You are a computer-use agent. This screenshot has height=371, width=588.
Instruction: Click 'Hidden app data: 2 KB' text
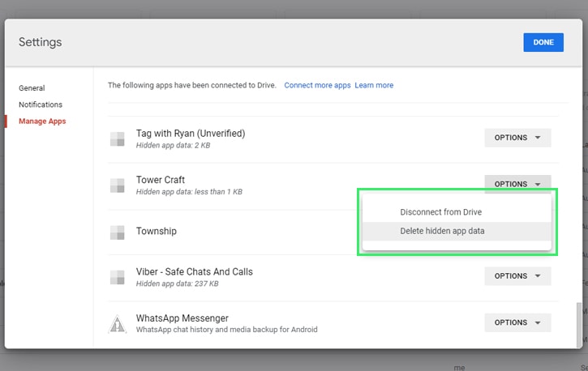[x=173, y=145]
